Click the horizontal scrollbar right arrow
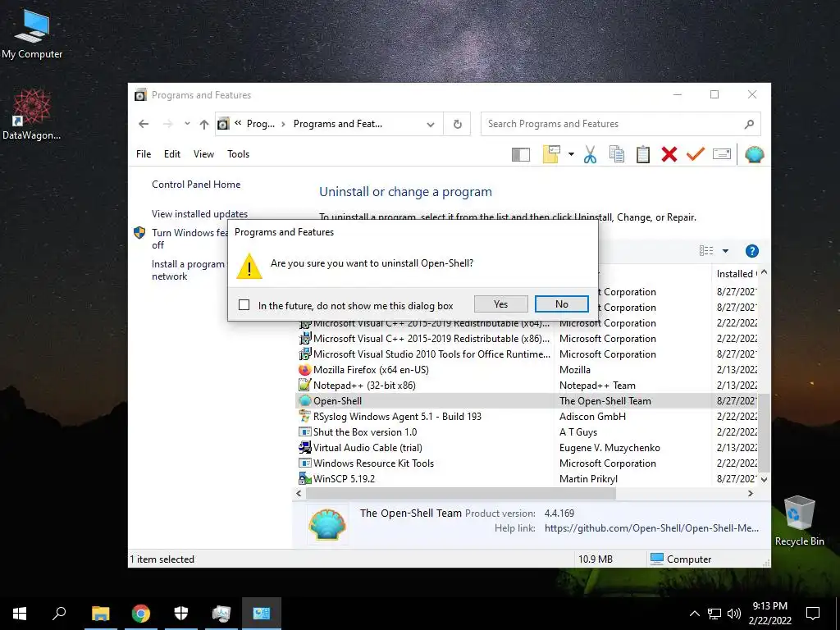 750,493
